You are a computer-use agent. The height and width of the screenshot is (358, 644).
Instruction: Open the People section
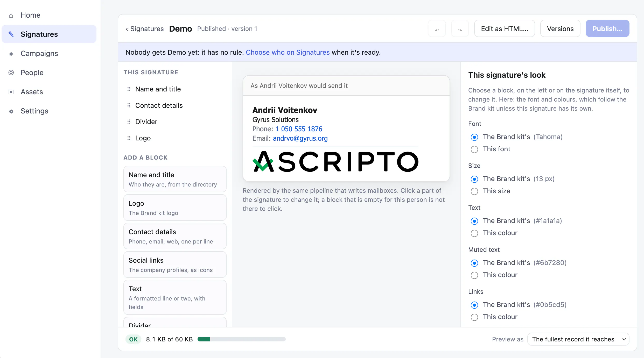49,73
